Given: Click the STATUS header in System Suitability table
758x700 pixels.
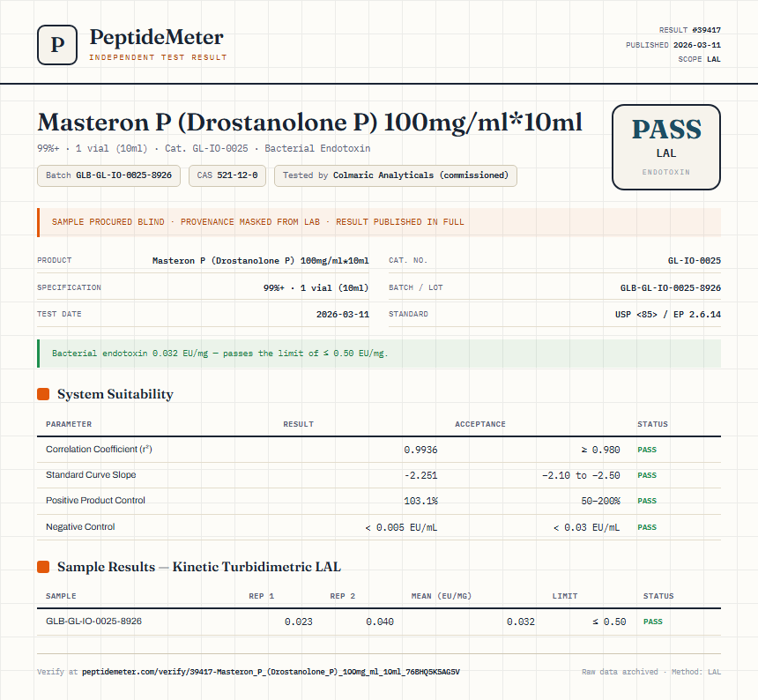Looking at the screenshot, I should tap(652, 424).
